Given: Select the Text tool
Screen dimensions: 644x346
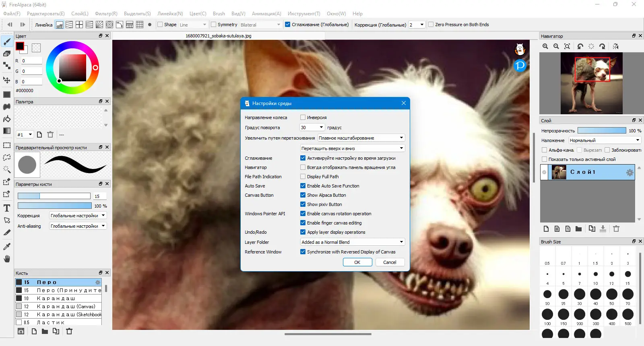Looking at the screenshot, I should 7,208.
